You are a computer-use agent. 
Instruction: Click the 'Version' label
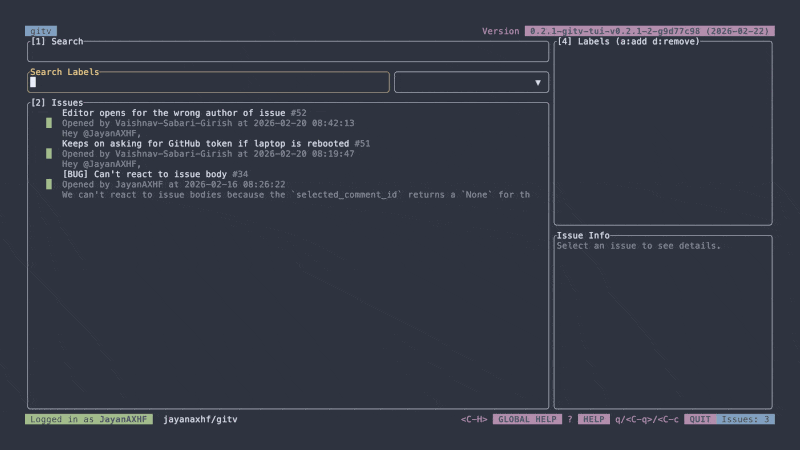tap(501, 31)
